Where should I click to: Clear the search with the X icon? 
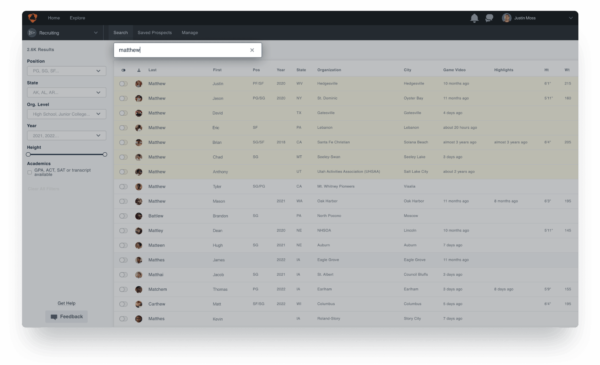[252, 50]
